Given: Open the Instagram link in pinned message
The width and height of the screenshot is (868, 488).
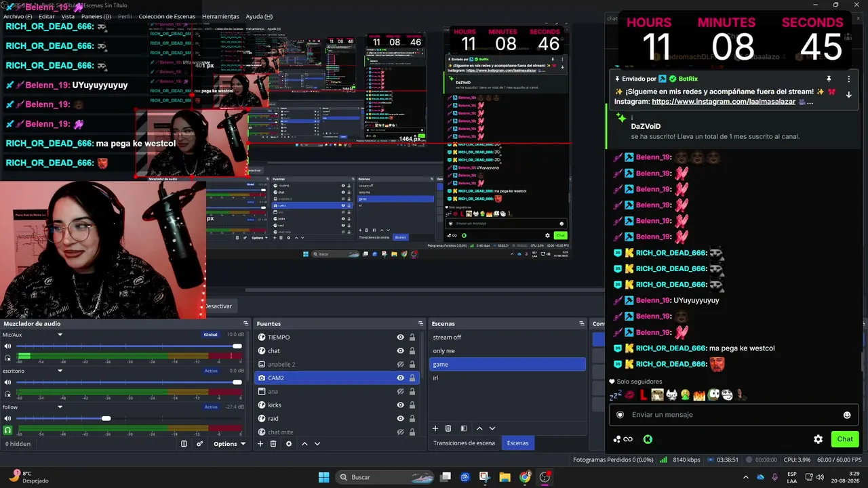Looking at the screenshot, I should [x=722, y=102].
